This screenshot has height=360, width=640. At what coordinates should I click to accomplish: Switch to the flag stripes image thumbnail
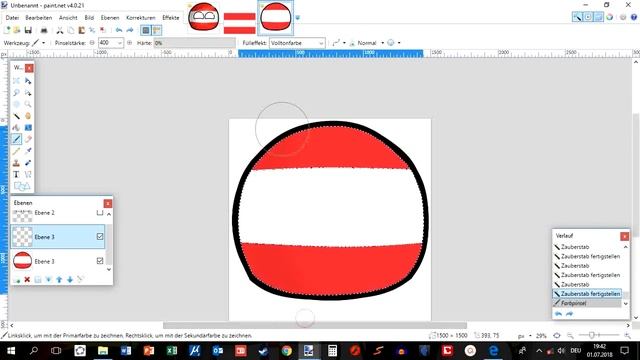pyautogui.click(x=240, y=23)
